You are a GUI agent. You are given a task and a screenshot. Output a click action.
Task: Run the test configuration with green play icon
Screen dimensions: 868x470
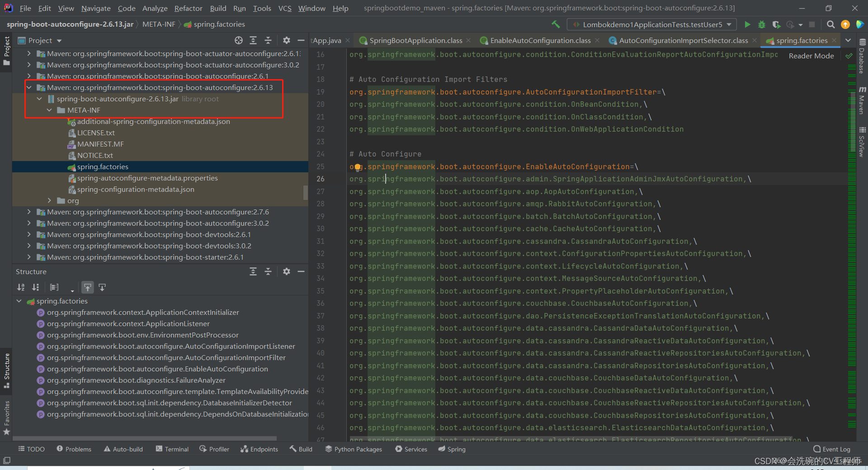[747, 24]
